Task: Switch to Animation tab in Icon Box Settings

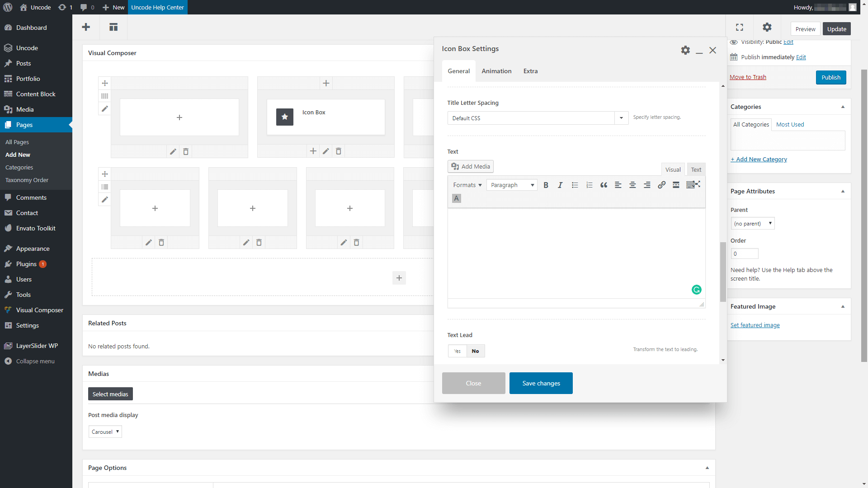Action: (496, 71)
